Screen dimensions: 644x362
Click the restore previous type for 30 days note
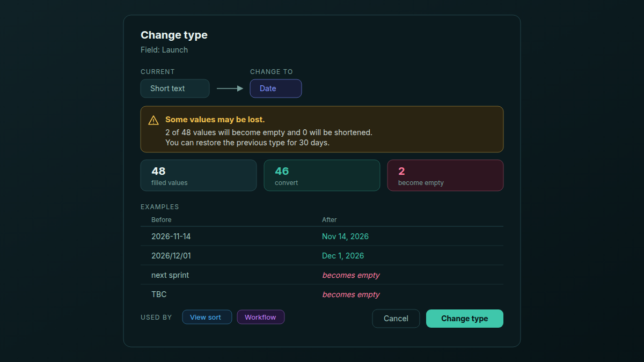pyautogui.click(x=247, y=143)
